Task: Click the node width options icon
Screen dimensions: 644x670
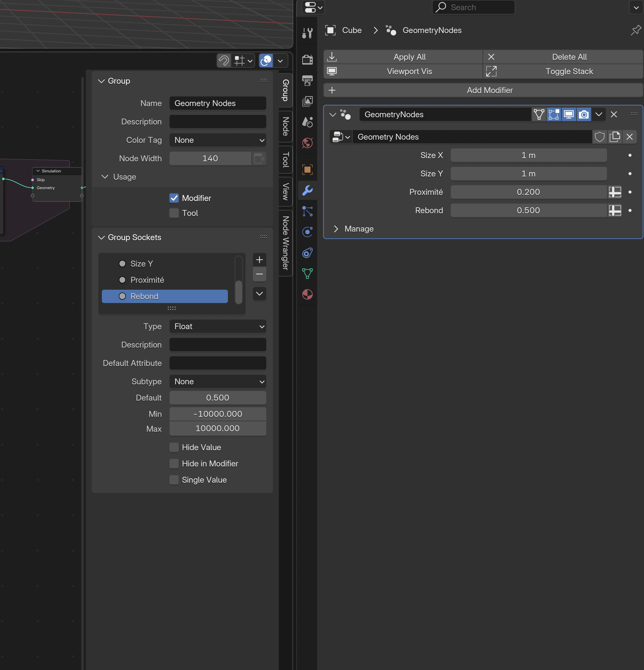Action: pyautogui.click(x=259, y=159)
